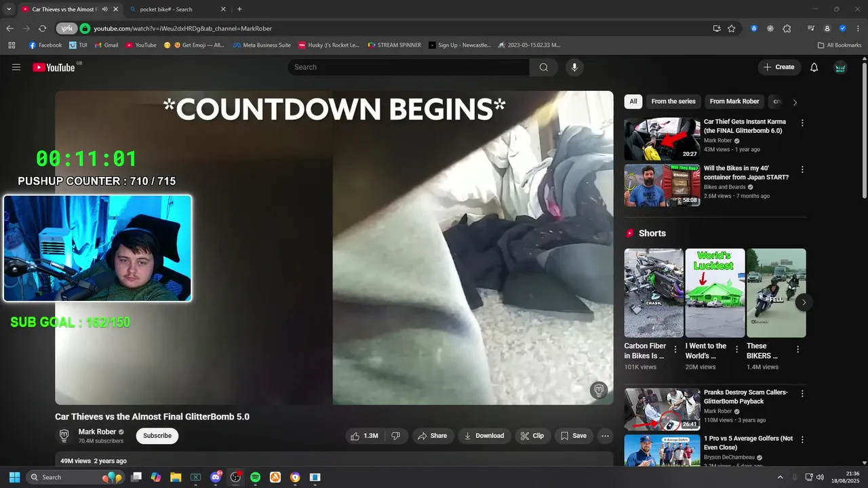Click Mark Rober channel avatar icon
Viewport: 868px width, 488px height.
64,435
